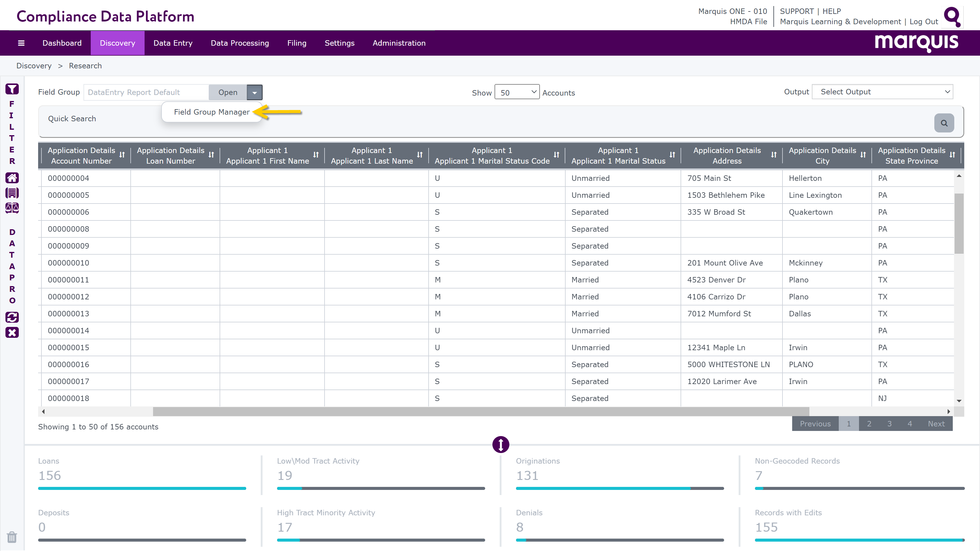The image size is (980, 551).
Task: Select account number 000000011 cell
Action: [x=86, y=280]
